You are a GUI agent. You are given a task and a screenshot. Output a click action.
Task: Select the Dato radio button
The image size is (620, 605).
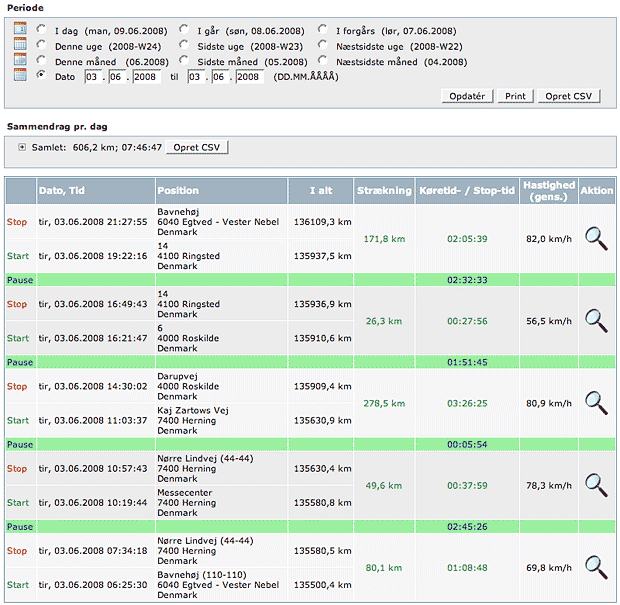coord(41,75)
